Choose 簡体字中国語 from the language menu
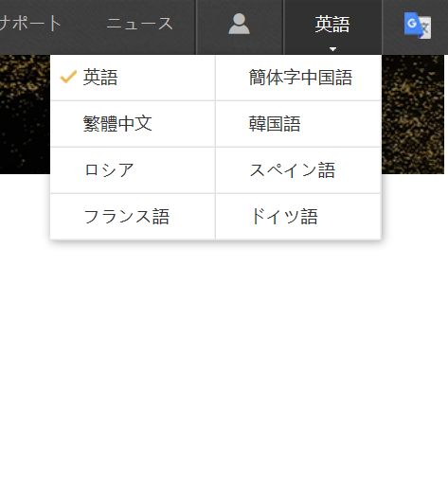The height and width of the screenshot is (496, 448). point(298,78)
